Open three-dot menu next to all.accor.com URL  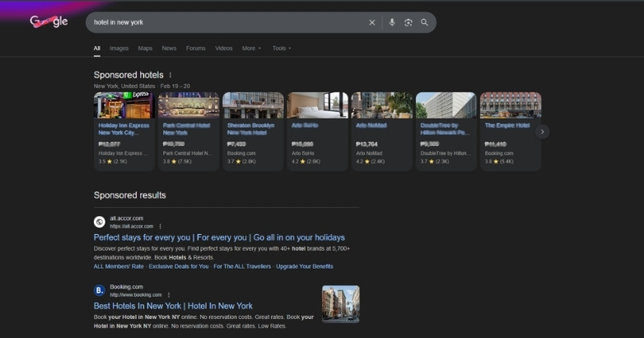click(161, 226)
